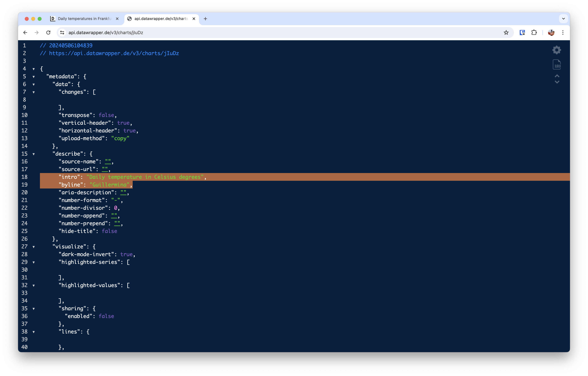The width and height of the screenshot is (588, 376).
Task: Collapse the "sharing" object
Action: [x=34, y=309]
